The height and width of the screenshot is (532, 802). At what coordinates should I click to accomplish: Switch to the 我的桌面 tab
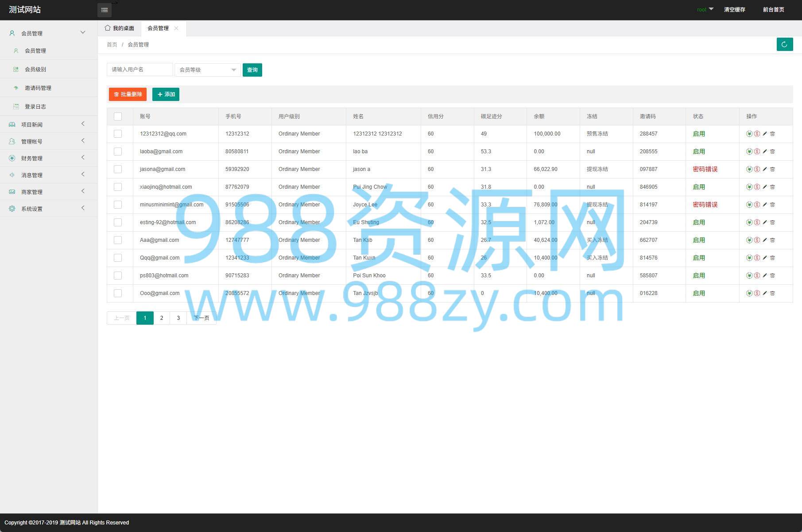(120, 28)
